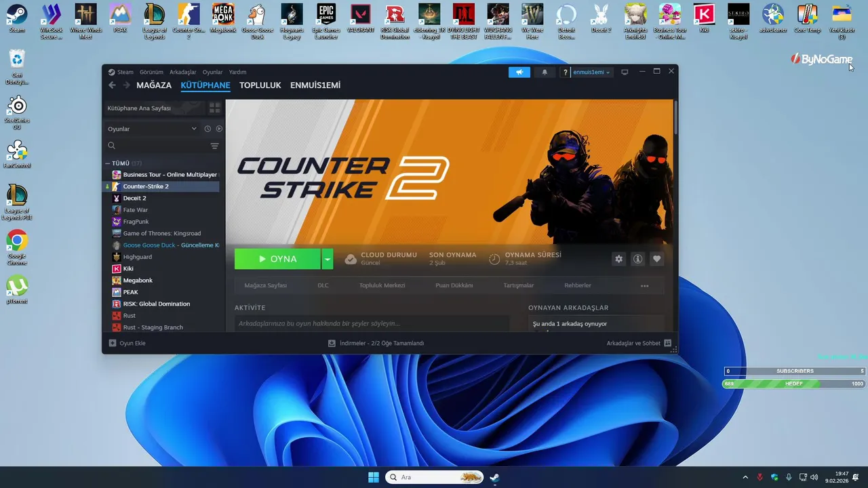Open the Steam desktop shortcut

pyautogui.click(x=17, y=19)
